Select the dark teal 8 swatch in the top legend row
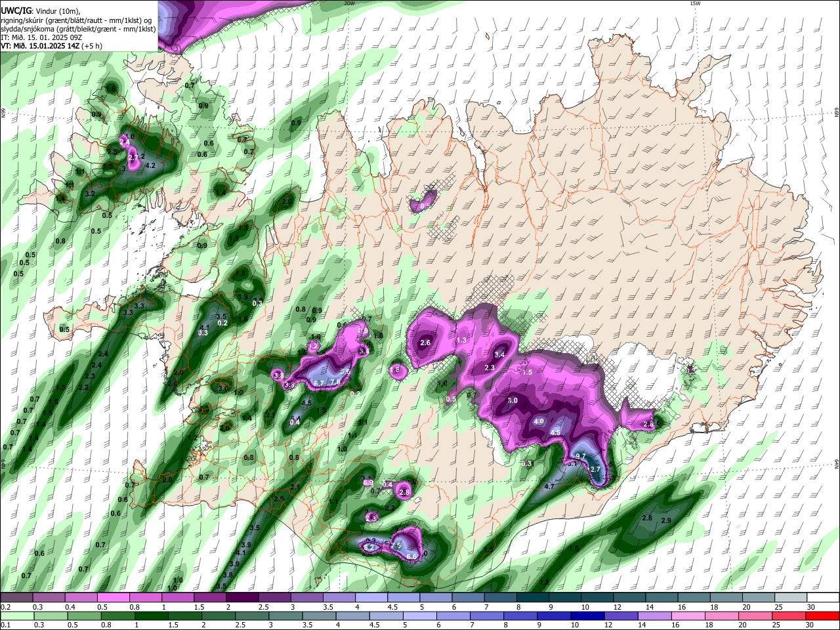Viewport: 840px width, 630px height. [x=533, y=597]
